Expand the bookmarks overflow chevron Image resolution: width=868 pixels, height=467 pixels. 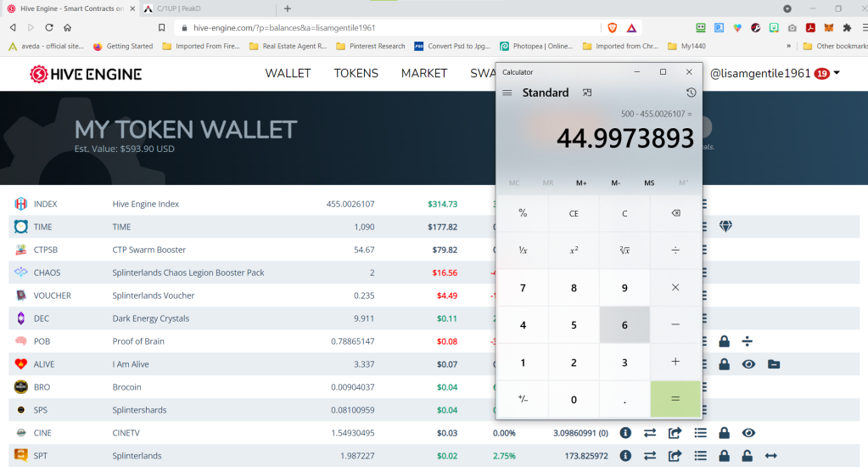tap(788, 46)
